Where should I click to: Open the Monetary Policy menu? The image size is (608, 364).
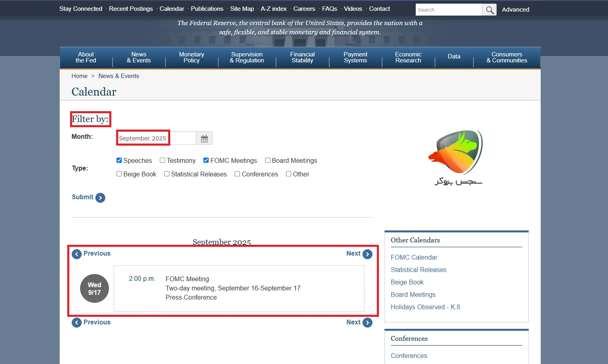191,58
